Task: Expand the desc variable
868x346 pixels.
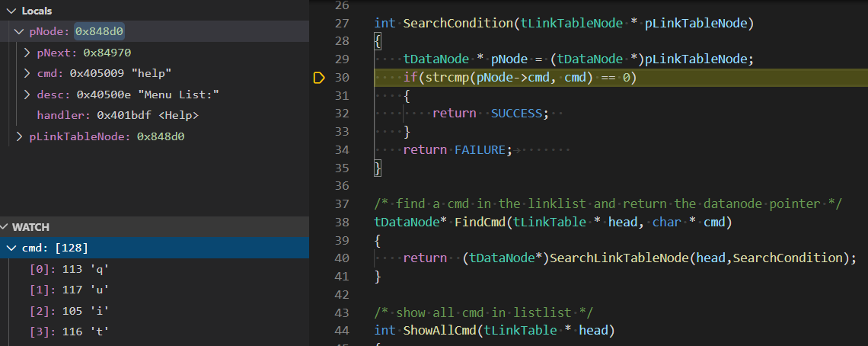Action: point(27,95)
